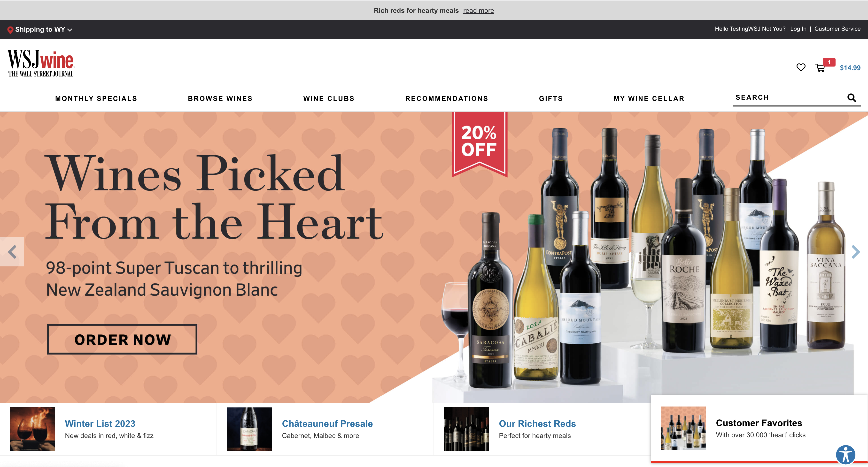The height and width of the screenshot is (467, 868).
Task: Go to previous carousel slide arrow
Action: tap(12, 252)
